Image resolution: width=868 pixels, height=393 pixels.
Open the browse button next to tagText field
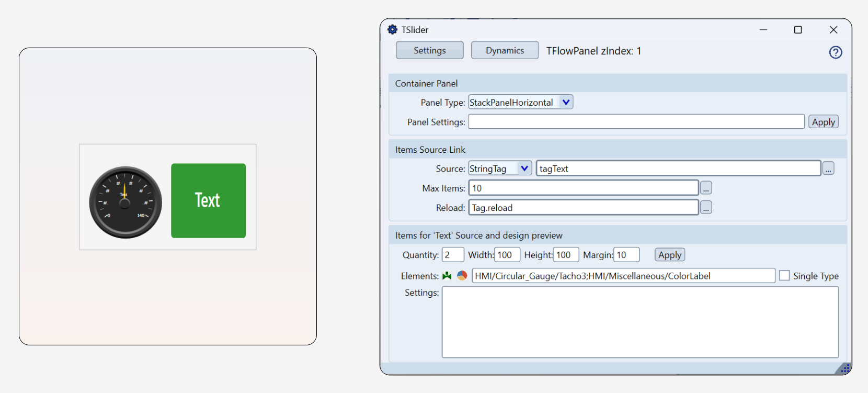coord(828,169)
